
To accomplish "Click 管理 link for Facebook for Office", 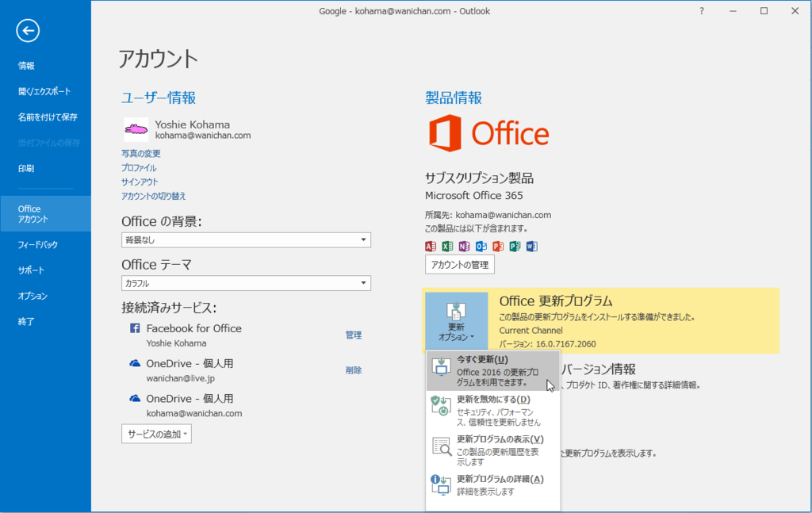I will (354, 335).
